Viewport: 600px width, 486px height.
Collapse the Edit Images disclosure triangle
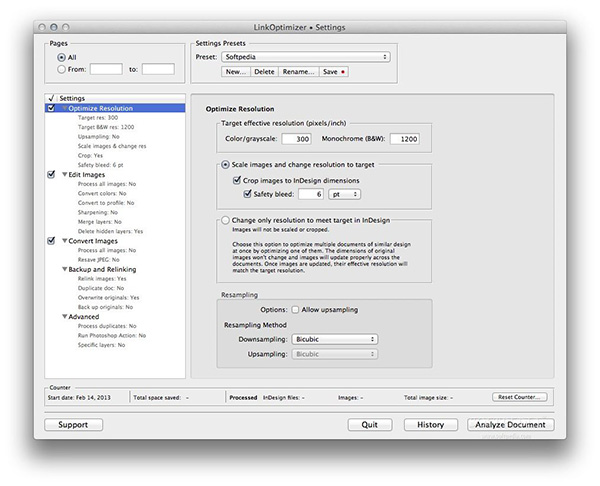[x=65, y=175]
